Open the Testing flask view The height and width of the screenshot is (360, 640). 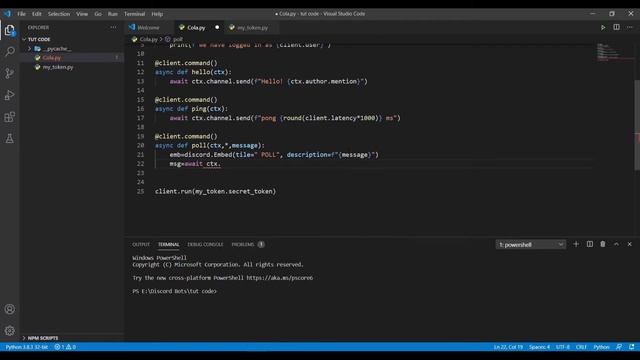pyautogui.click(x=9, y=139)
